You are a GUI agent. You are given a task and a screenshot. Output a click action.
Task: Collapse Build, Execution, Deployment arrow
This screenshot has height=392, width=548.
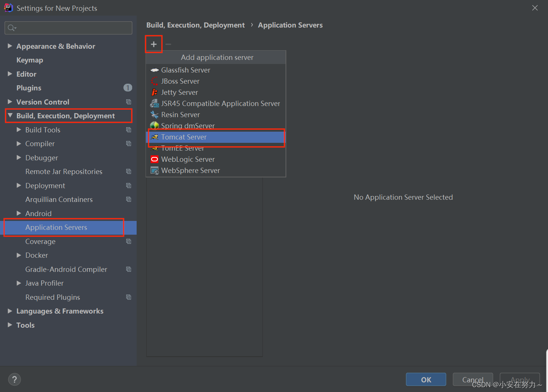coord(10,116)
